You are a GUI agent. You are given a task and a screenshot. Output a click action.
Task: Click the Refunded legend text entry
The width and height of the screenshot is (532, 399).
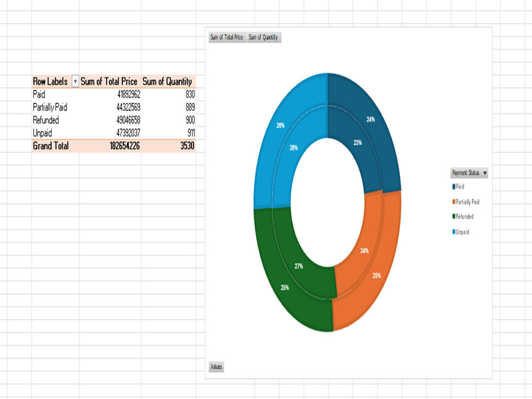465,217
